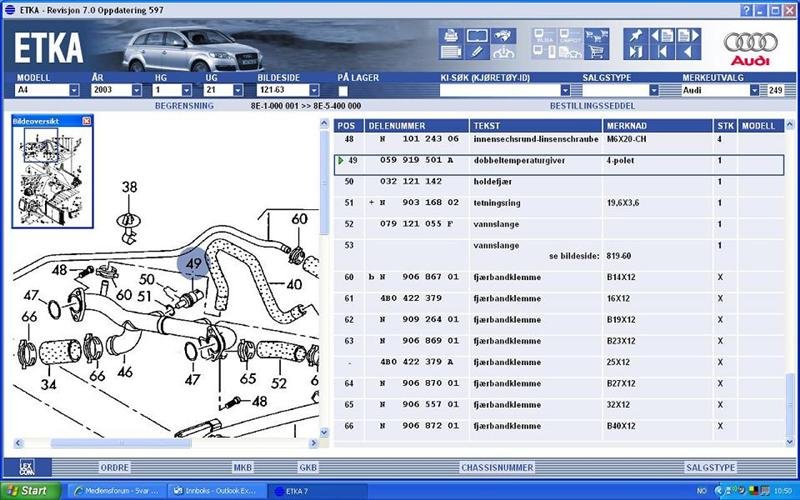The image size is (800, 500).
Task: Click the printer icon in the toolbar
Action: click(x=451, y=34)
